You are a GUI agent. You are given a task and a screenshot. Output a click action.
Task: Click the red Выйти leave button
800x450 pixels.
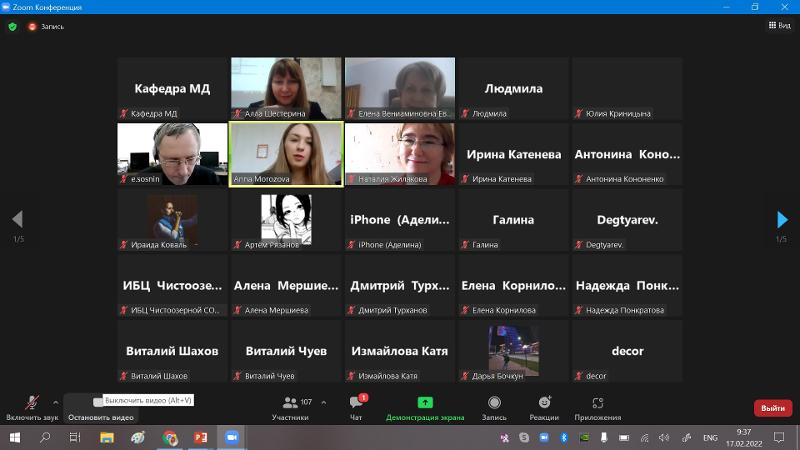click(x=772, y=408)
